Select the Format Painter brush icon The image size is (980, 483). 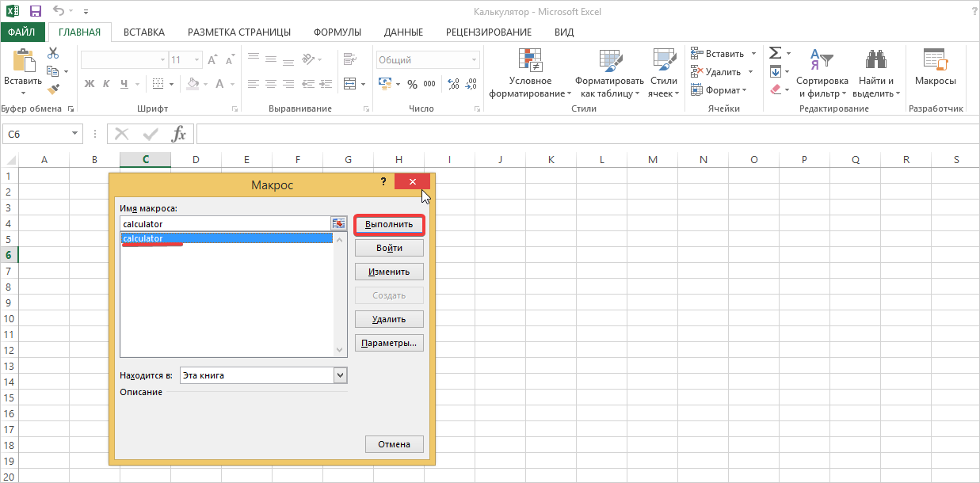coord(53,89)
